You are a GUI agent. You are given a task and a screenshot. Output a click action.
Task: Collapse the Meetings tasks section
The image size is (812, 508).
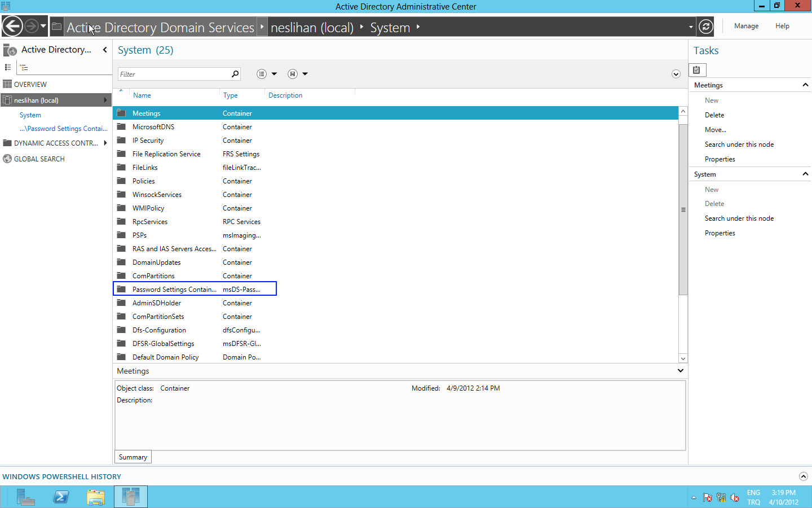click(x=805, y=85)
